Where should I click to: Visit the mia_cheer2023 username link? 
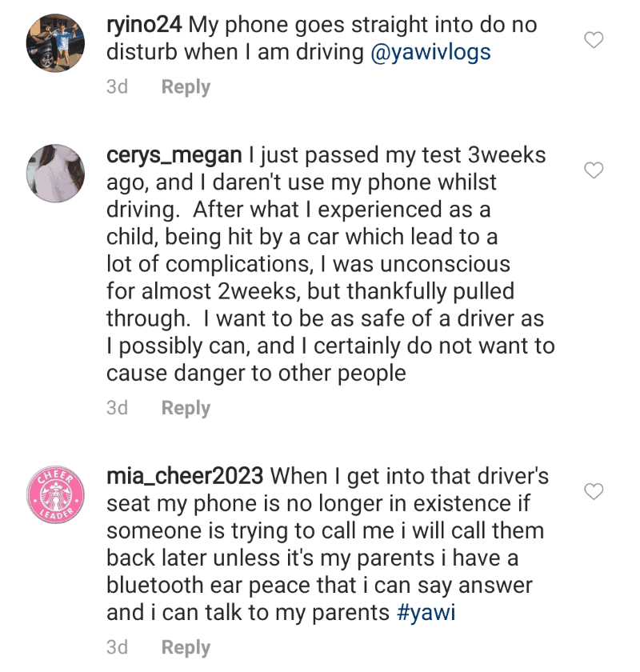click(185, 476)
